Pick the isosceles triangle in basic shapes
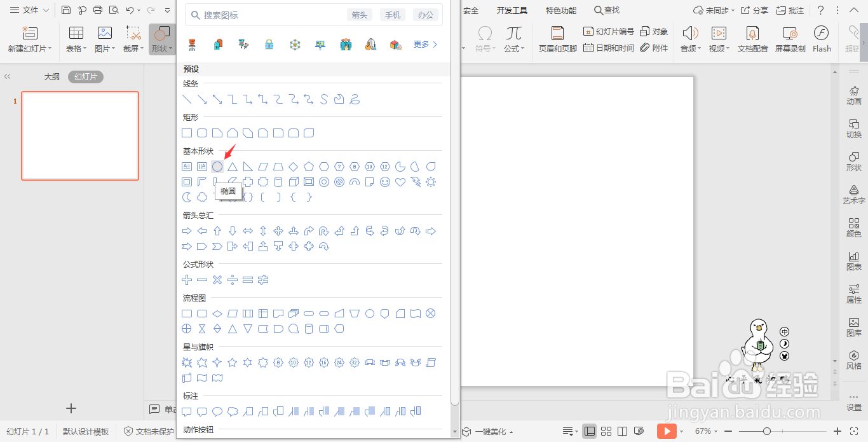Image resolution: width=868 pixels, height=442 pixels. pyautogui.click(x=233, y=167)
